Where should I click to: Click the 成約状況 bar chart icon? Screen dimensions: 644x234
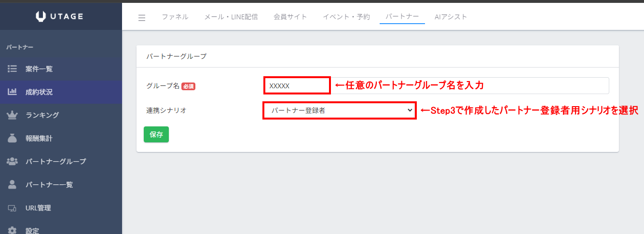[x=13, y=92]
